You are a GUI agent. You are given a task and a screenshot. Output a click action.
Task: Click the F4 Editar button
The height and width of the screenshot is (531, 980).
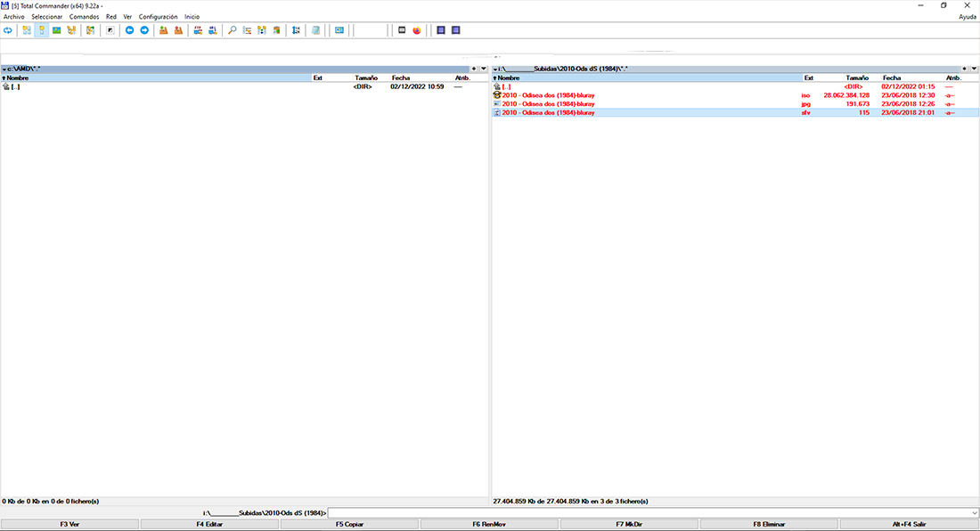point(209,524)
